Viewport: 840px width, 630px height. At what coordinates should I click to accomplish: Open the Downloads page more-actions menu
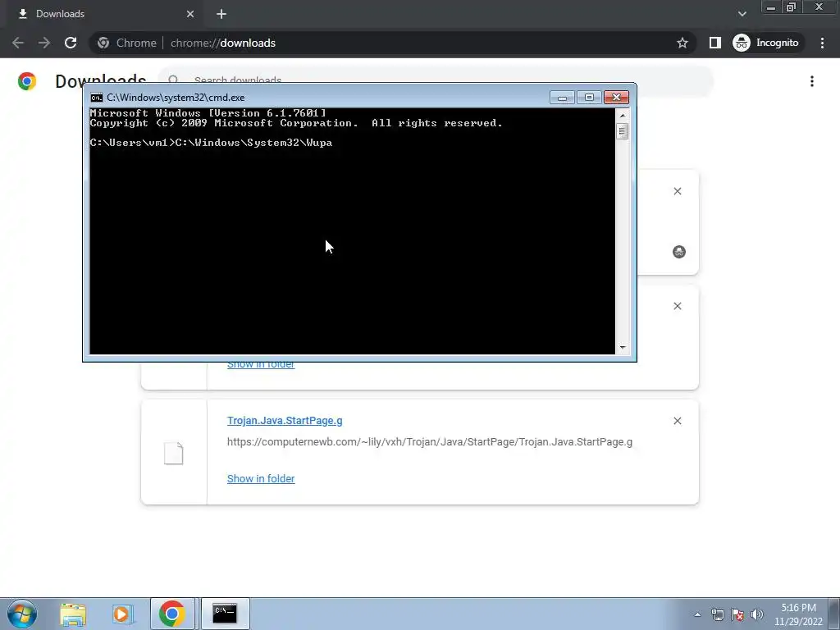(812, 81)
